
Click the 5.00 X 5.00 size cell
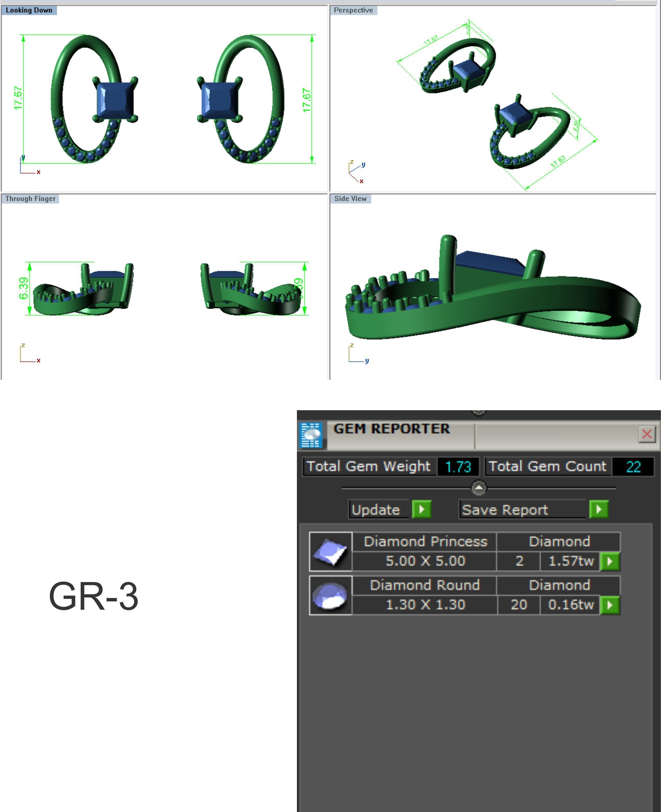click(x=425, y=561)
